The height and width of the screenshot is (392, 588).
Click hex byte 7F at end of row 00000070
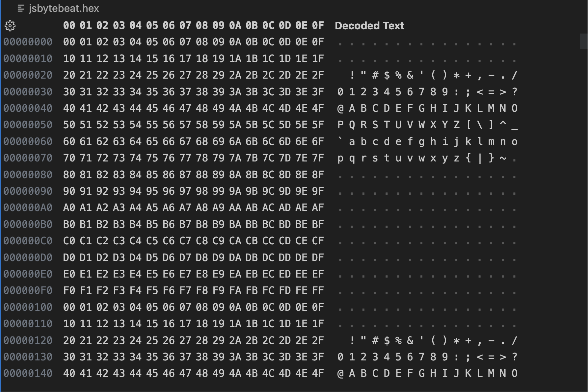(x=319, y=158)
